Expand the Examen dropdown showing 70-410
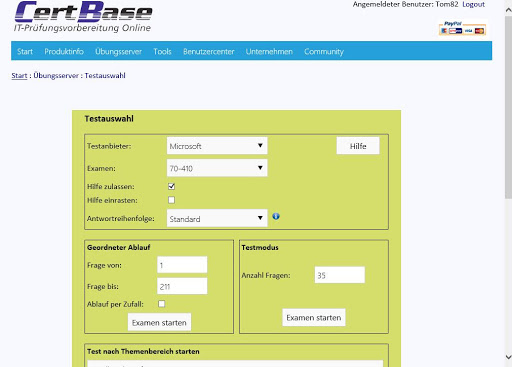512x367 pixels. (217, 168)
